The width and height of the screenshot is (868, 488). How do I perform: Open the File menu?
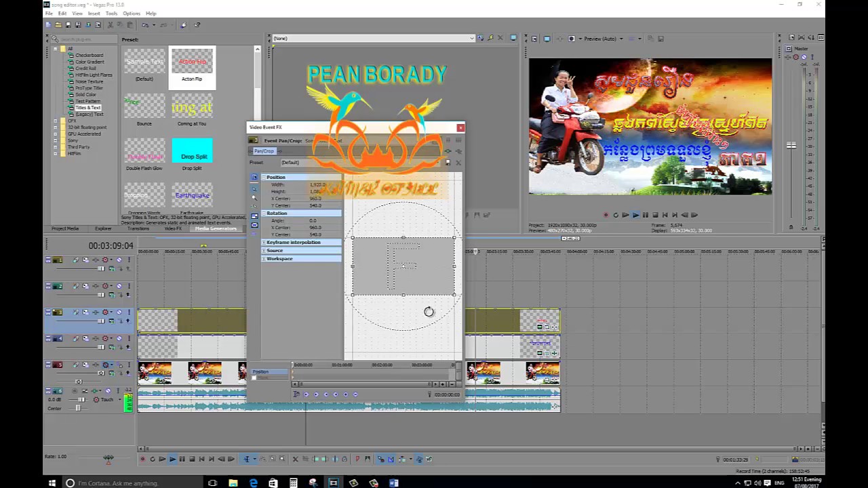49,14
